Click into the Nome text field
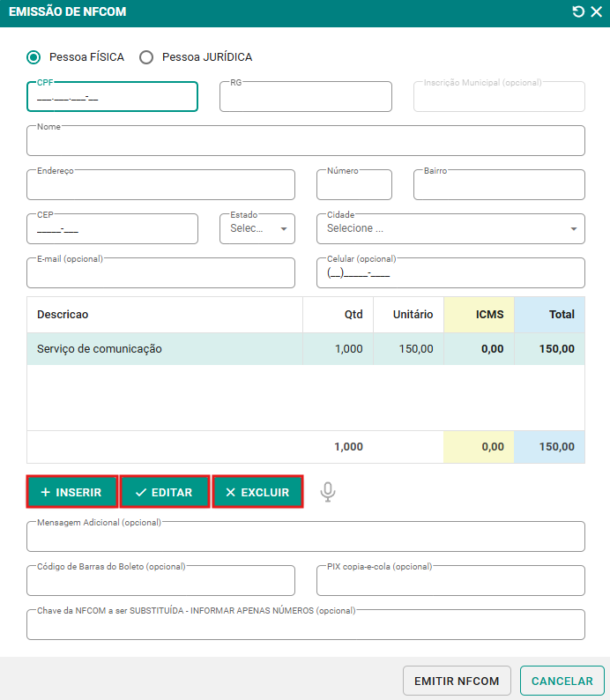Image resolution: width=610 pixels, height=700 pixels. [306, 141]
